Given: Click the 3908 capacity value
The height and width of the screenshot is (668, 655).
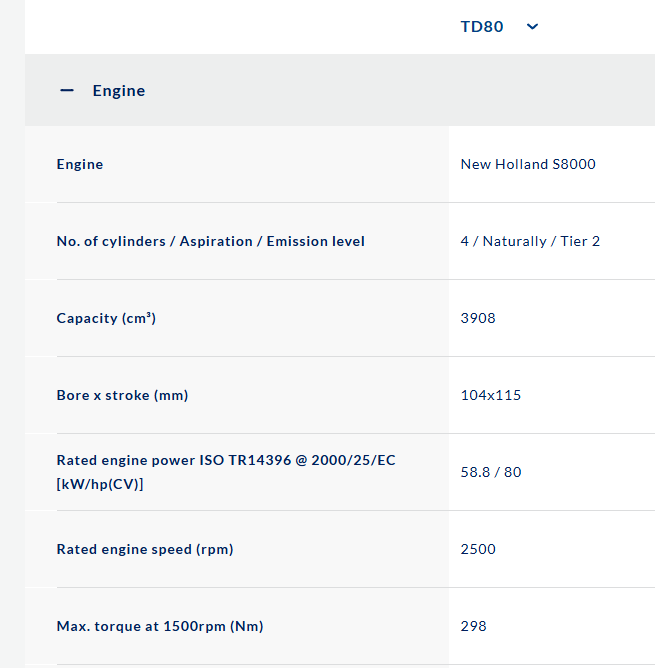Looking at the screenshot, I should tap(478, 318).
